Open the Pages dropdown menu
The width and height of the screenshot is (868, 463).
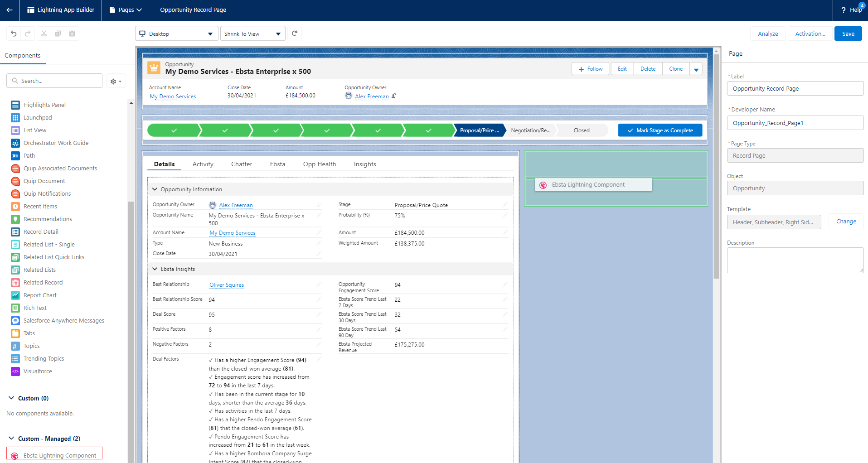click(126, 10)
